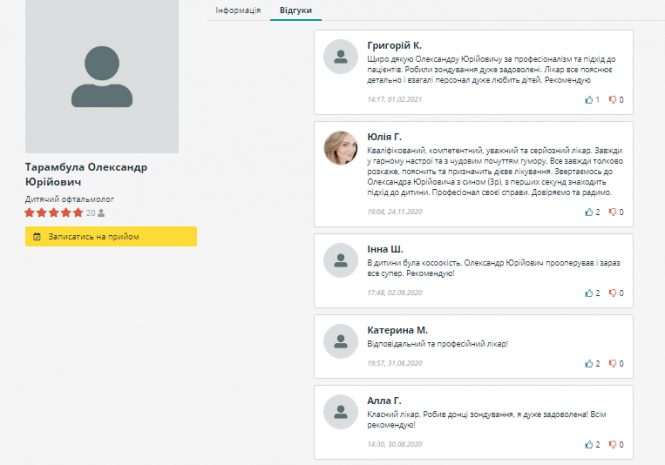Downvote Інна Ш.'s review

coord(613,293)
